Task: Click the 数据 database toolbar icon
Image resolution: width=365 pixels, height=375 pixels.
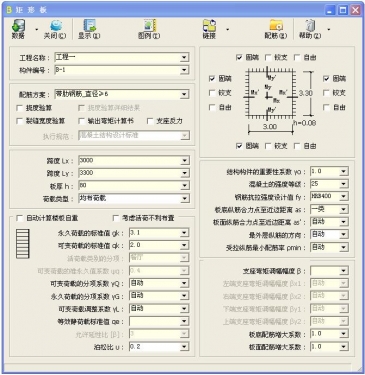Action: point(18,26)
